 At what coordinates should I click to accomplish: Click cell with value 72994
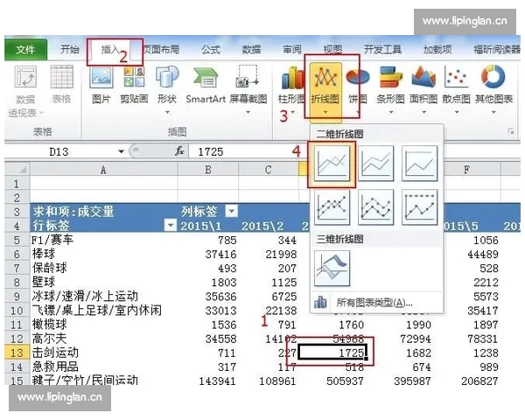tap(402, 339)
